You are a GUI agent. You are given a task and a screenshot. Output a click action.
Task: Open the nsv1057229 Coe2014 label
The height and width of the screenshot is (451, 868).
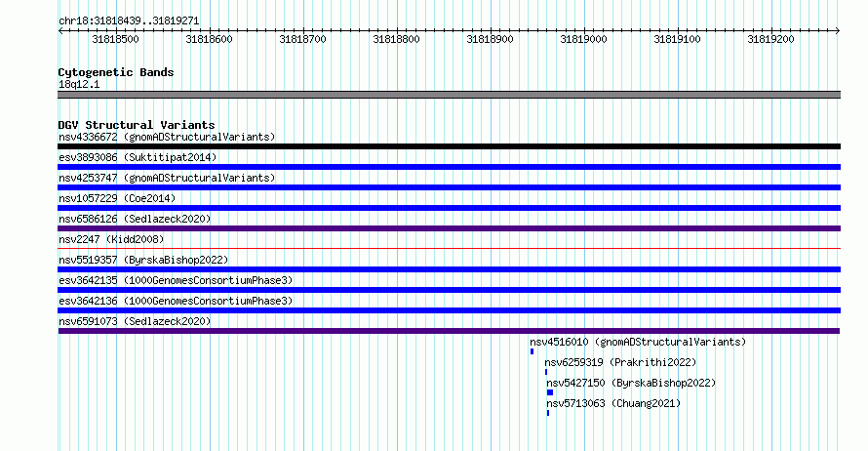point(117,198)
